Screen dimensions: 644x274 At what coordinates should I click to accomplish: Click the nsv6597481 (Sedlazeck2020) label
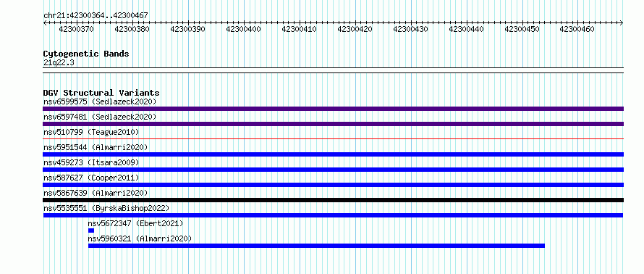(100, 117)
